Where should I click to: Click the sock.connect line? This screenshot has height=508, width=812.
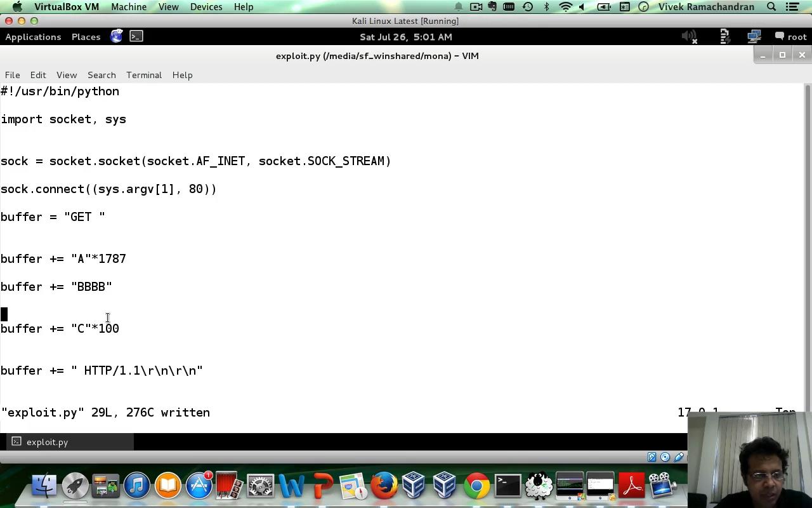[x=108, y=189]
